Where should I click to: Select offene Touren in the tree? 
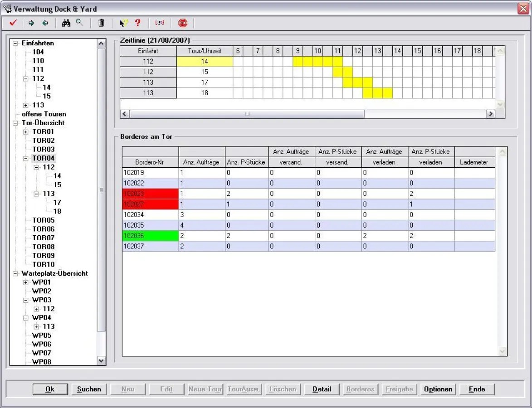coord(44,114)
